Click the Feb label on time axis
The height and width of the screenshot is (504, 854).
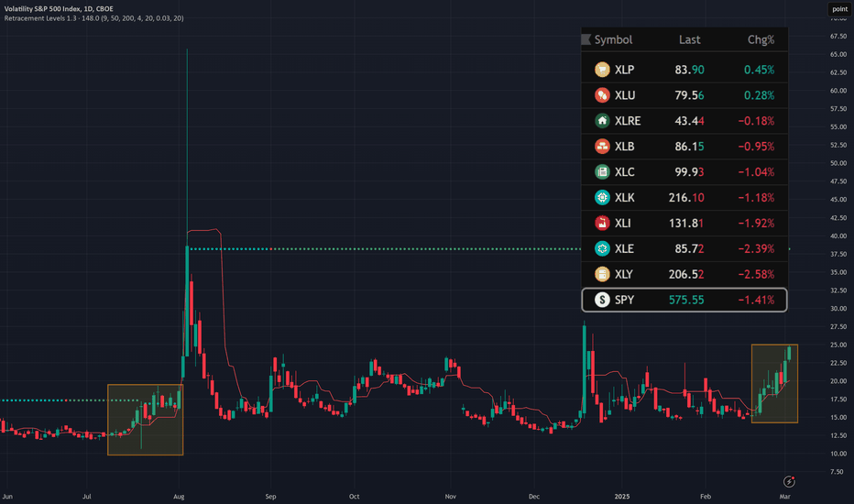[x=706, y=497]
